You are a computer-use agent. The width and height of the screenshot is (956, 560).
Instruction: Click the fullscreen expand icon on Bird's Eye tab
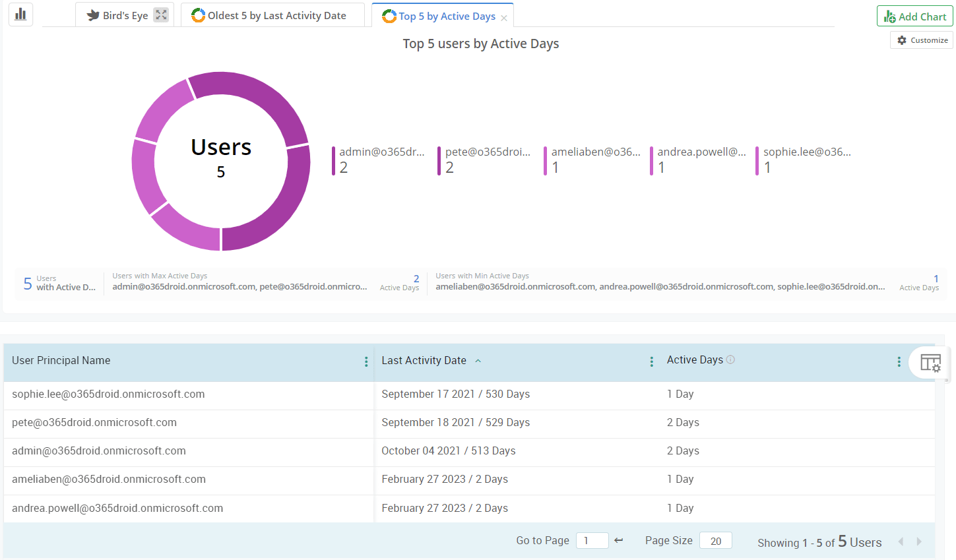(x=160, y=15)
